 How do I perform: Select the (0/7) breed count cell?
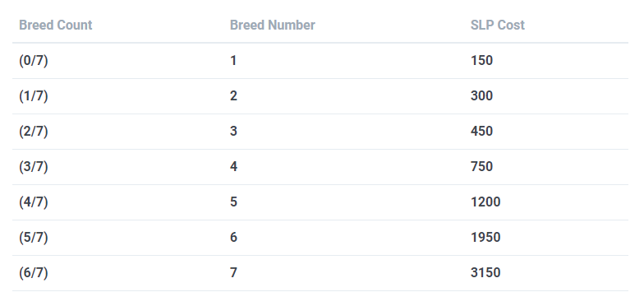(33, 61)
